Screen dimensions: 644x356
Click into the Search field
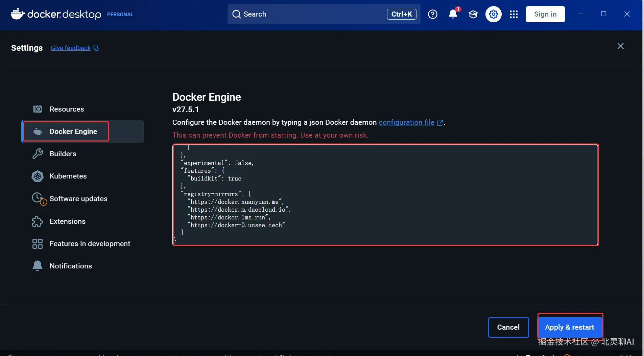tap(324, 14)
